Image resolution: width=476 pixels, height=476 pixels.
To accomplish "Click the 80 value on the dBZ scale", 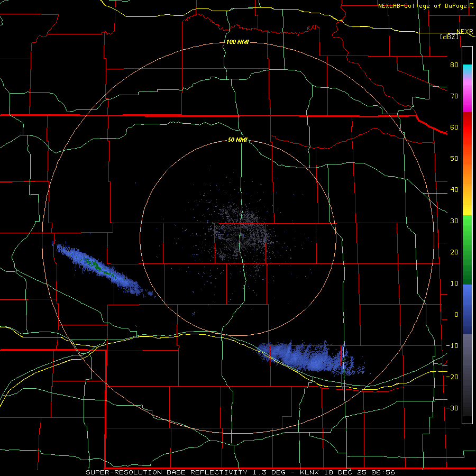I will click(454, 65).
